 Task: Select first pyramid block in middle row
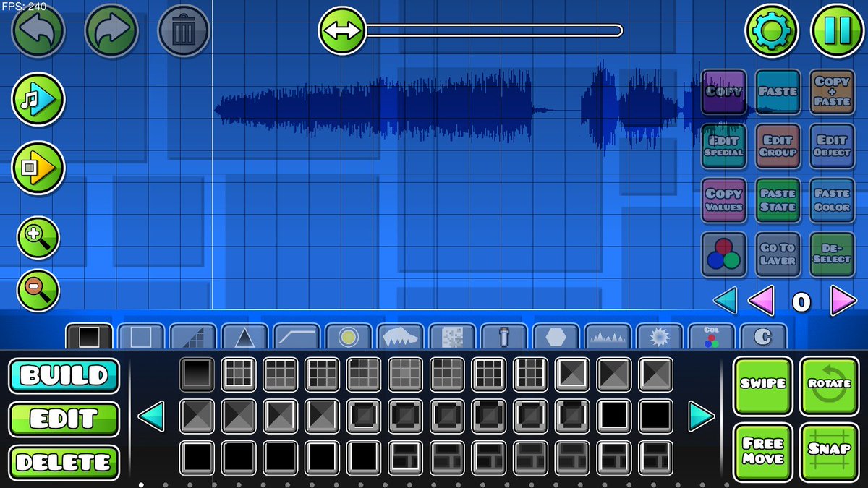point(197,416)
